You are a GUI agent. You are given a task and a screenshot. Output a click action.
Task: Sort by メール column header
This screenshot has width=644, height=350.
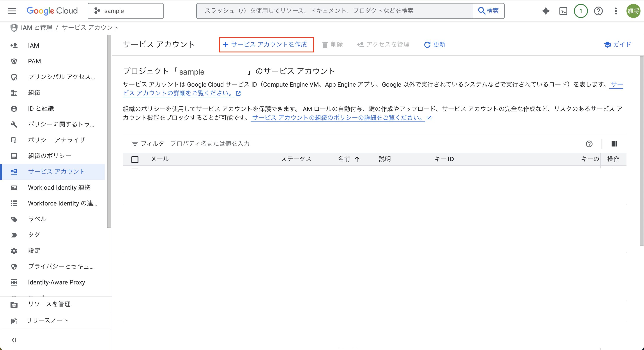click(160, 159)
